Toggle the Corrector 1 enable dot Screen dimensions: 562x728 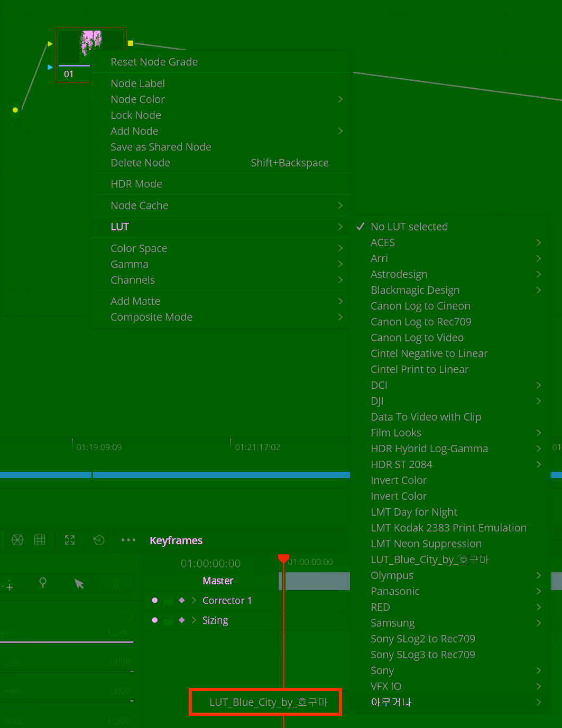coord(155,600)
